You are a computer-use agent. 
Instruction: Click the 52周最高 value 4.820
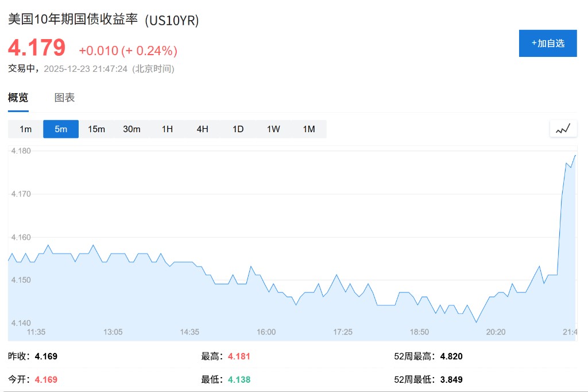[x=451, y=356]
